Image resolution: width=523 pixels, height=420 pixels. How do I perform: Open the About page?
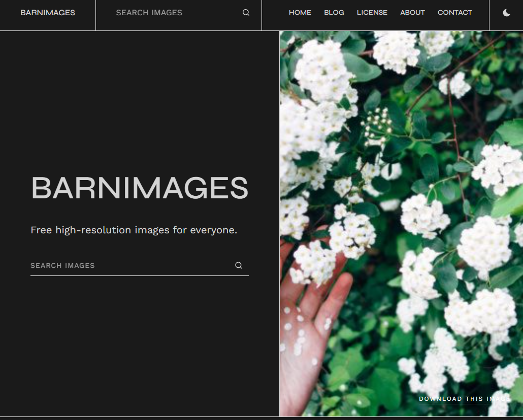412,13
